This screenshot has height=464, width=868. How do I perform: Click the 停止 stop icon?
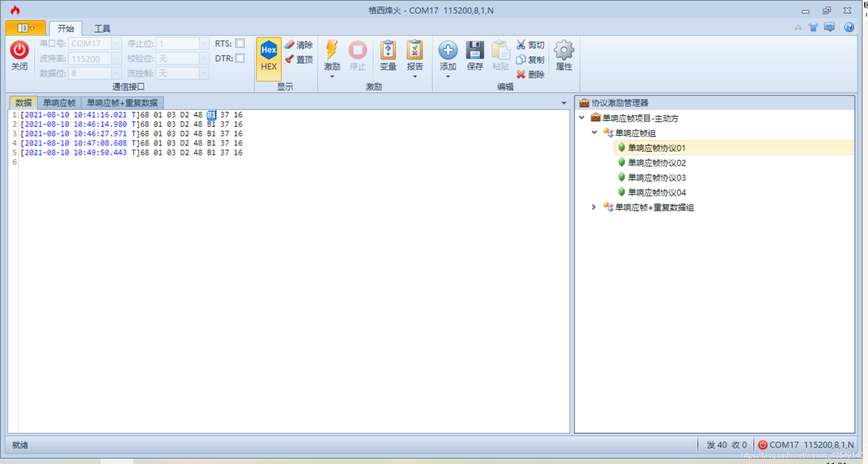pyautogui.click(x=358, y=50)
